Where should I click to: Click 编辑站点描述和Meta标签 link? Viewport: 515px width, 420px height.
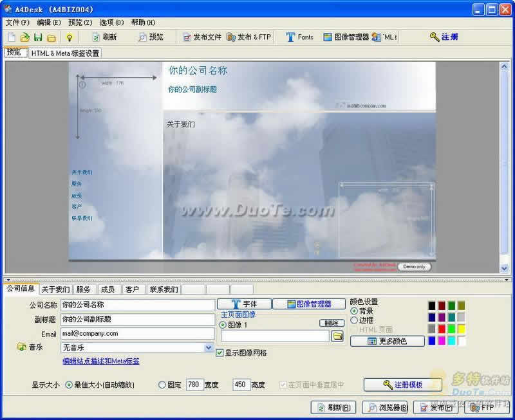click(101, 361)
